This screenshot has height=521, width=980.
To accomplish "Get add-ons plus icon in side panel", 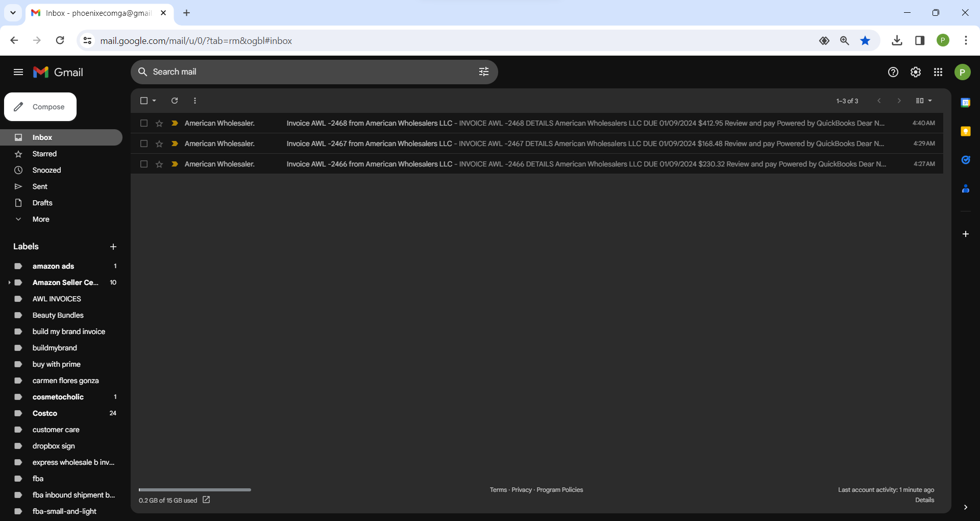I will [x=966, y=234].
